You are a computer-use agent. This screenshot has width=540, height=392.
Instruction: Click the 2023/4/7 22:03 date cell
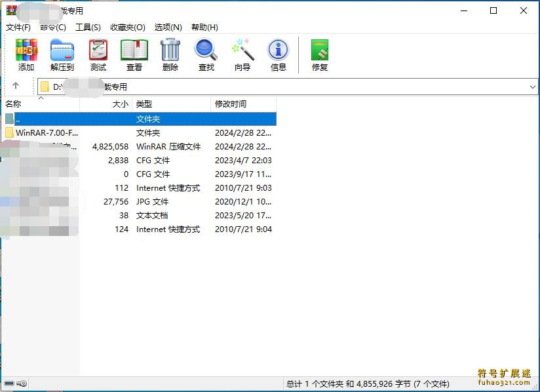[243, 160]
